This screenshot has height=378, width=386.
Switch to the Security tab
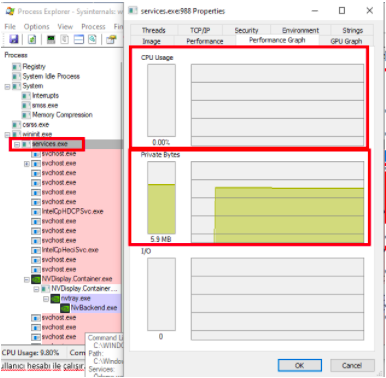pyautogui.click(x=246, y=30)
